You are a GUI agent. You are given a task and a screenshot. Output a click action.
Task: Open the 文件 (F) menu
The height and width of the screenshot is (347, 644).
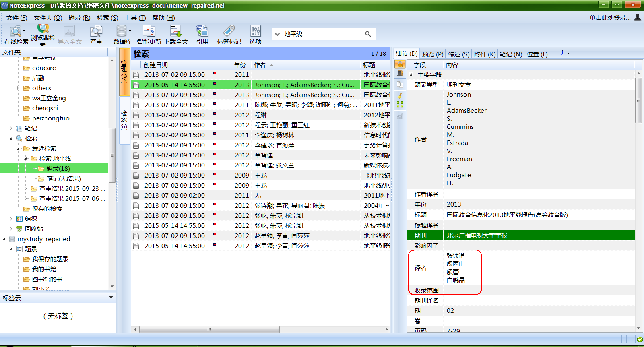[17, 18]
